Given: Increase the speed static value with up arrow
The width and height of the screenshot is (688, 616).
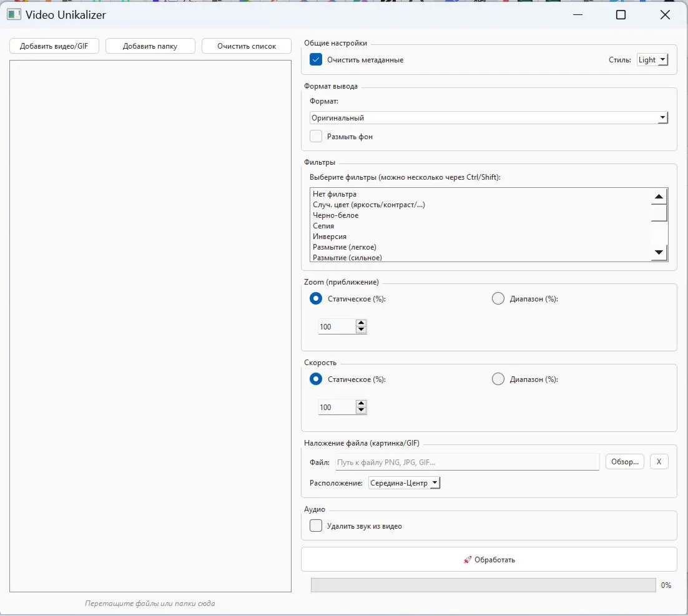Looking at the screenshot, I should (x=361, y=404).
